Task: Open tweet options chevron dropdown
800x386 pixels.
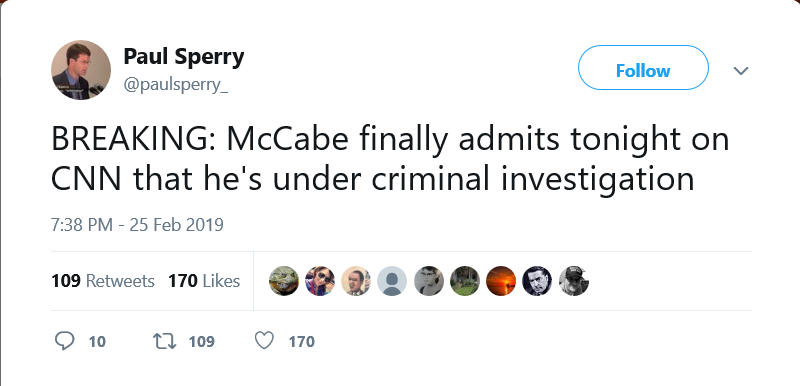Action: pyautogui.click(x=741, y=70)
